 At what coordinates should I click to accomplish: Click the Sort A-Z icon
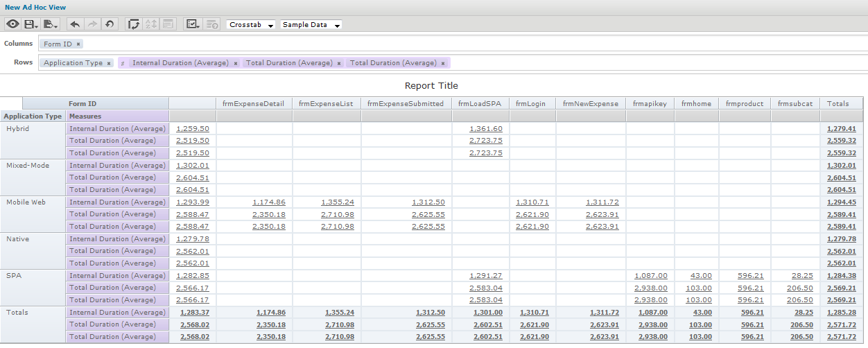tap(150, 24)
